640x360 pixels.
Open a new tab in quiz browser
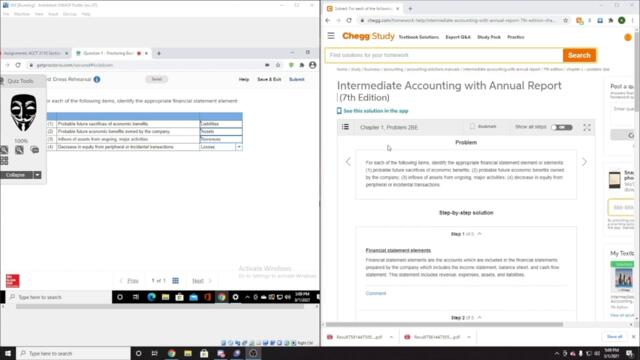coord(159,53)
